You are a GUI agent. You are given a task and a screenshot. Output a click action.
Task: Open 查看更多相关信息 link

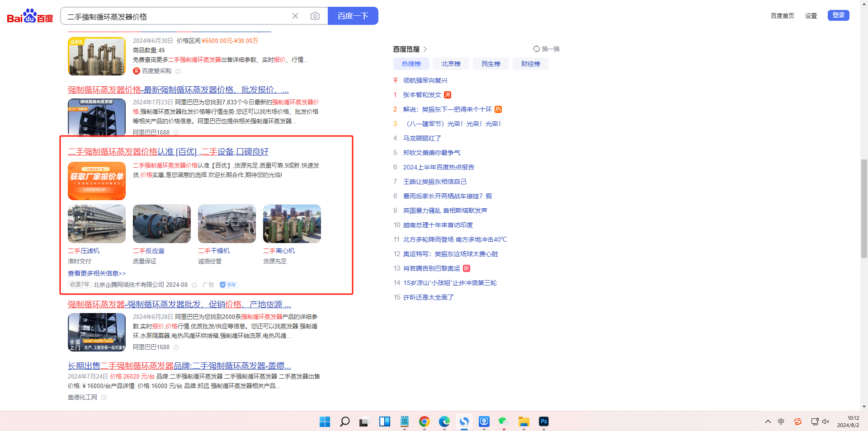pos(97,273)
